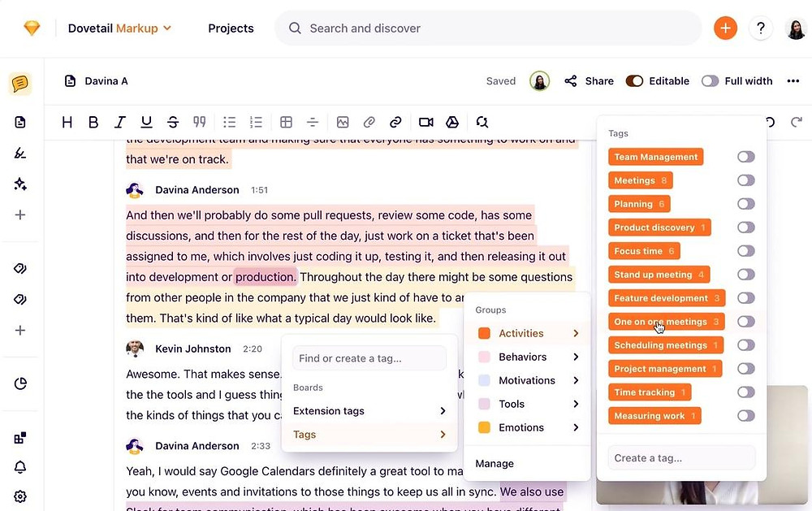Select the Extension tags board entry

[369, 411]
